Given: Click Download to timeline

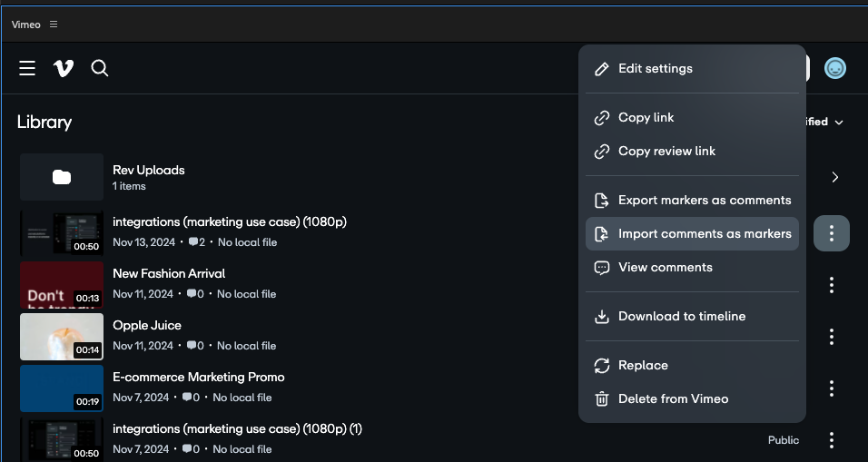Looking at the screenshot, I should (682, 317).
